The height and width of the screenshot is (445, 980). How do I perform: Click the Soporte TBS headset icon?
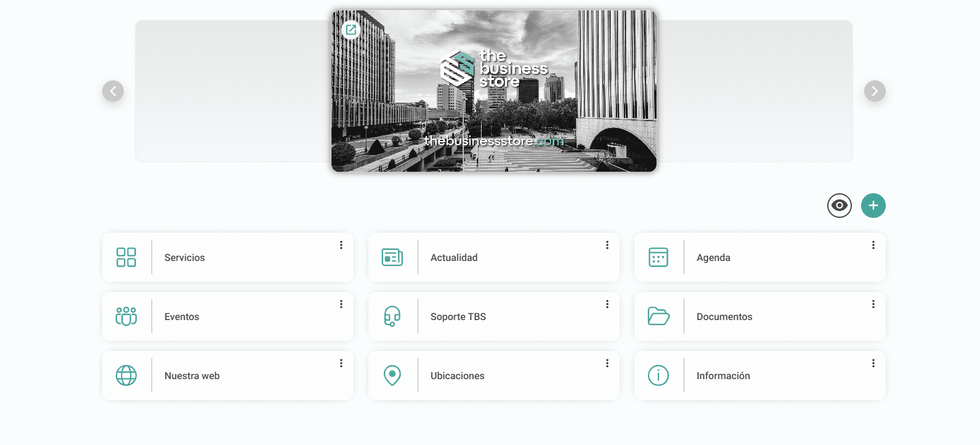tap(392, 316)
